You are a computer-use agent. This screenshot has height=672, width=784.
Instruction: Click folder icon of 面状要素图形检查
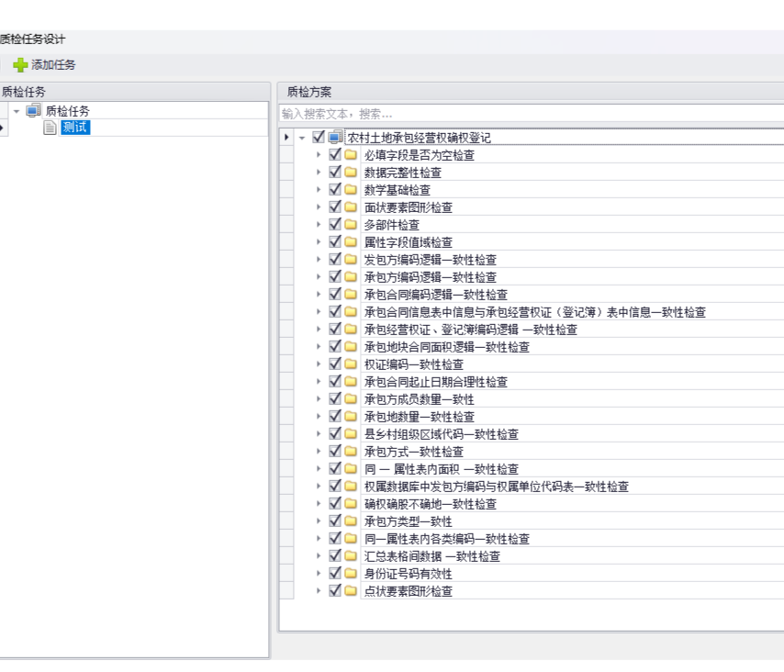(x=351, y=207)
